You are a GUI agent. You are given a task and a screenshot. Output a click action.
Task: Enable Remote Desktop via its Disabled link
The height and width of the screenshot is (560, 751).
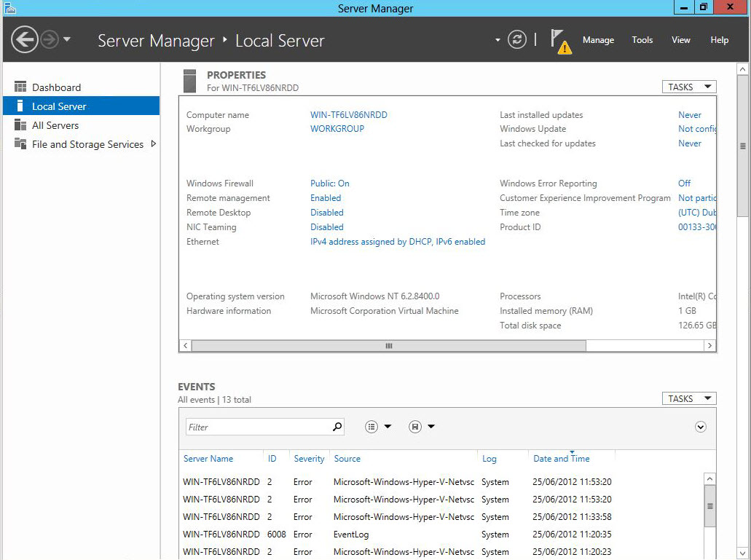pyautogui.click(x=326, y=212)
